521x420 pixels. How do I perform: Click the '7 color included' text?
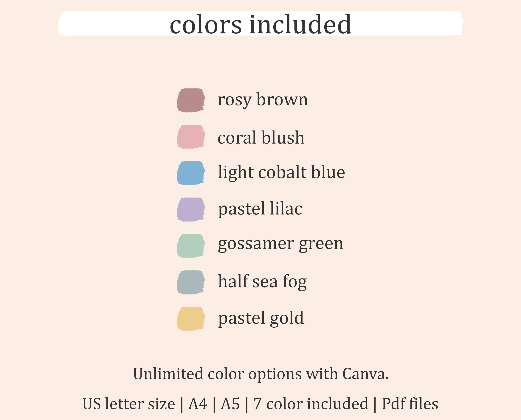coord(311,404)
